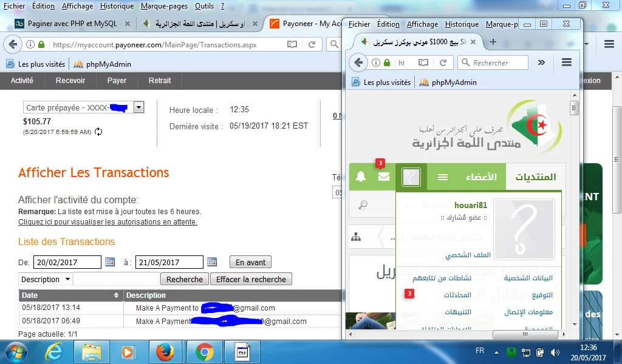Expand the toolbar overflow chevron in front window
Viewport: 622px width, 364px height.
(541, 62)
